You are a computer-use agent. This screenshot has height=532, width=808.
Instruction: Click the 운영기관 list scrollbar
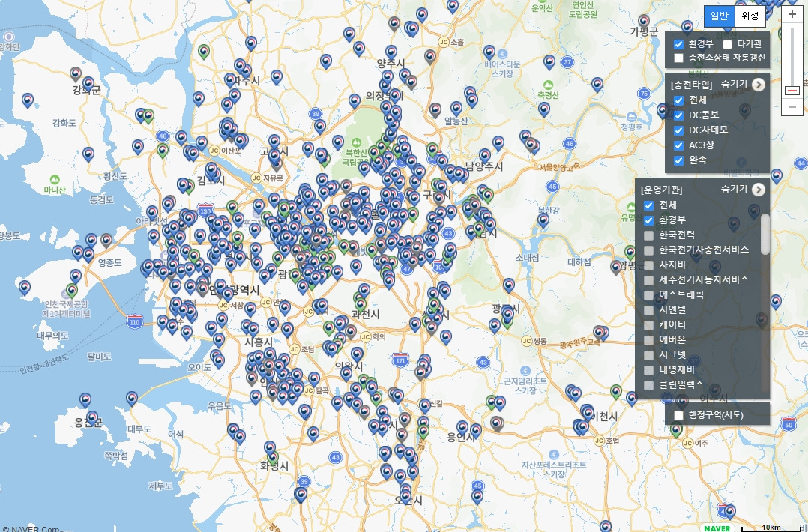(x=765, y=234)
